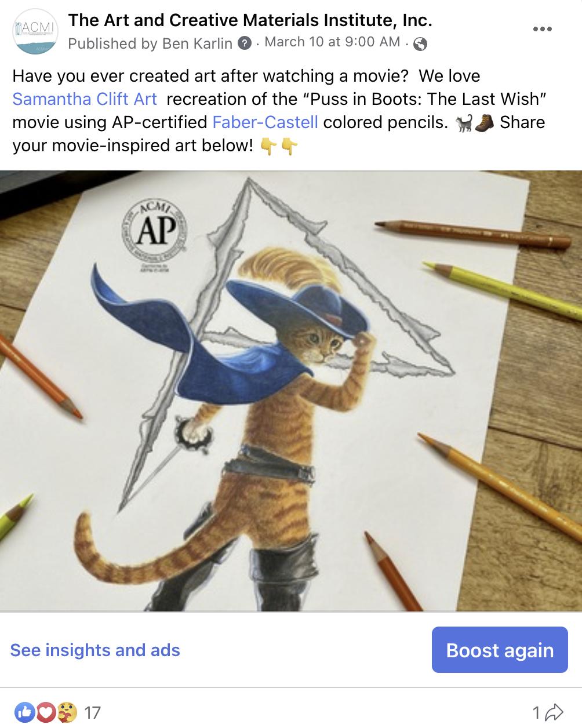Click the blue Like reaction icon
The width and height of the screenshot is (582, 728).
point(24,712)
